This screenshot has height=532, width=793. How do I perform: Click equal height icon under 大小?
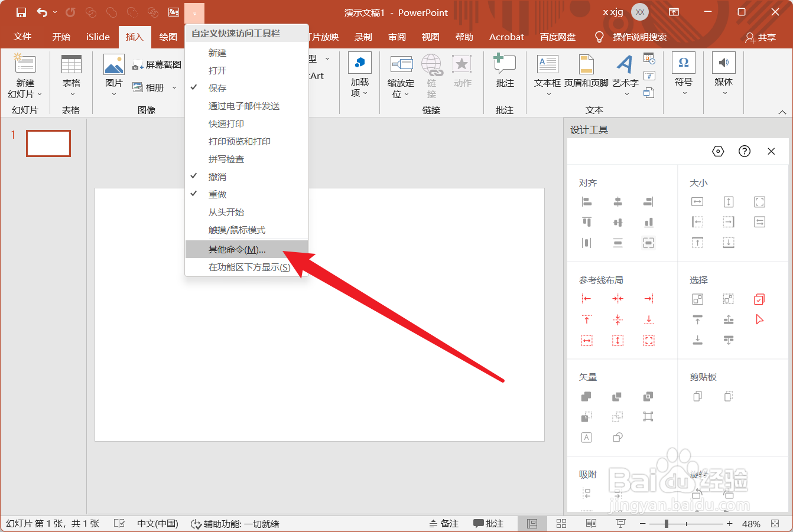tap(729, 202)
